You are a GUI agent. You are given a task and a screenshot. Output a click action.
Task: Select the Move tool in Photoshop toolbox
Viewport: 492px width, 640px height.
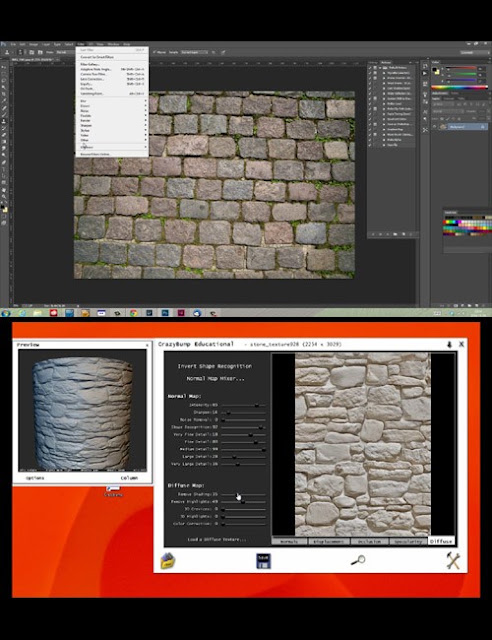pos(4,67)
